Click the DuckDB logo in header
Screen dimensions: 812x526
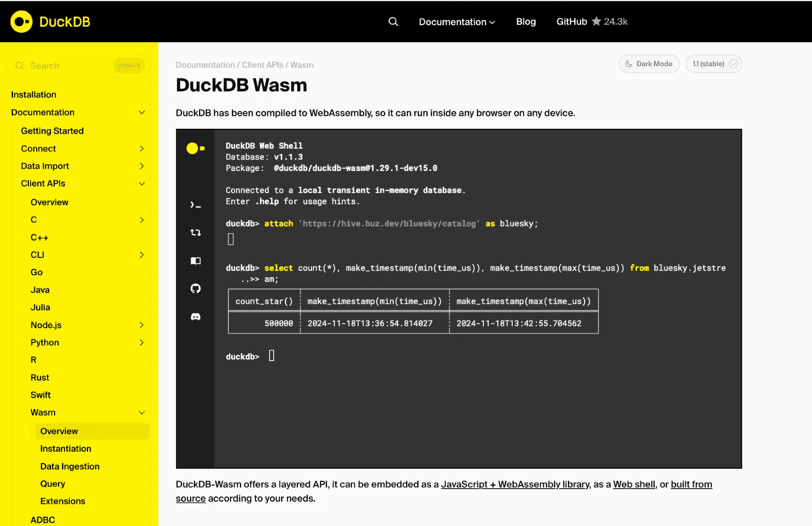50,22
